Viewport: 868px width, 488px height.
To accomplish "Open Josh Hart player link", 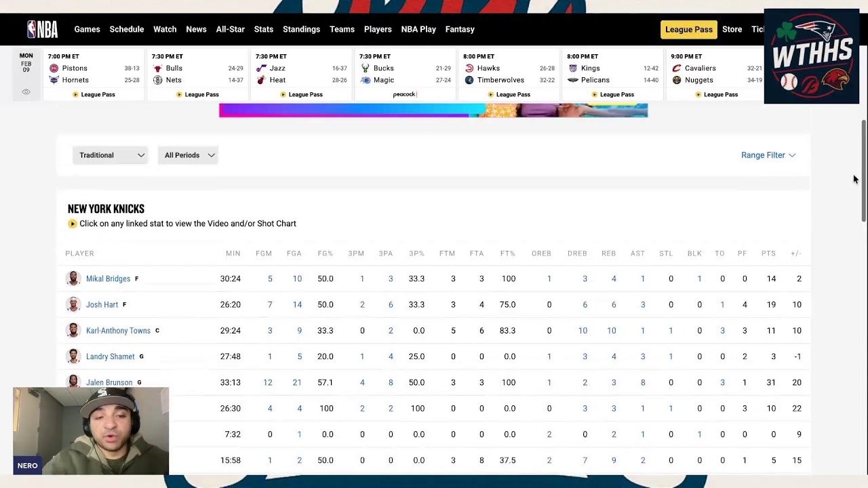I will [x=102, y=304].
